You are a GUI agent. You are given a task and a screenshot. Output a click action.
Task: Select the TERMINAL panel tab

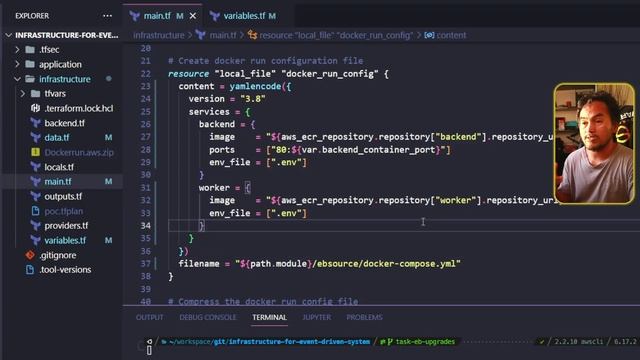tap(269, 318)
